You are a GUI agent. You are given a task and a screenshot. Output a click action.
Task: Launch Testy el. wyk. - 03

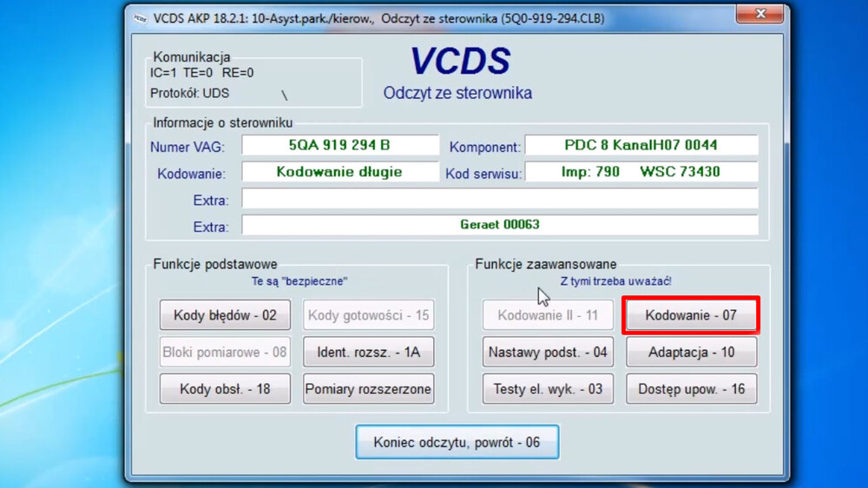[548, 389]
